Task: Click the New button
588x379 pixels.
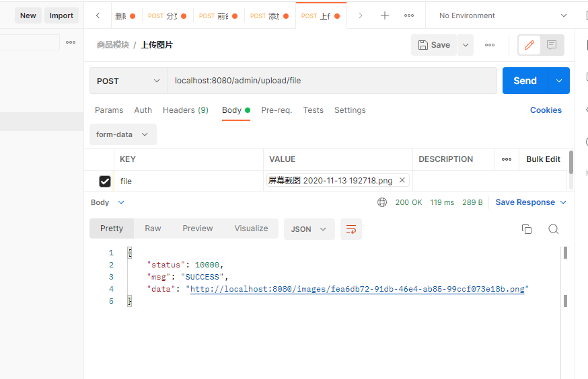Action: pos(28,15)
